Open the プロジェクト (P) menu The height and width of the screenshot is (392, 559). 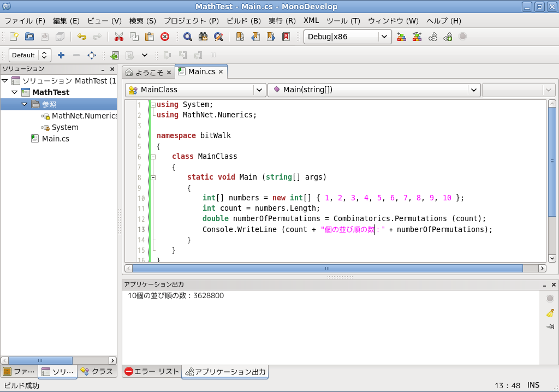pyautogui.click(x=191, y=21)
